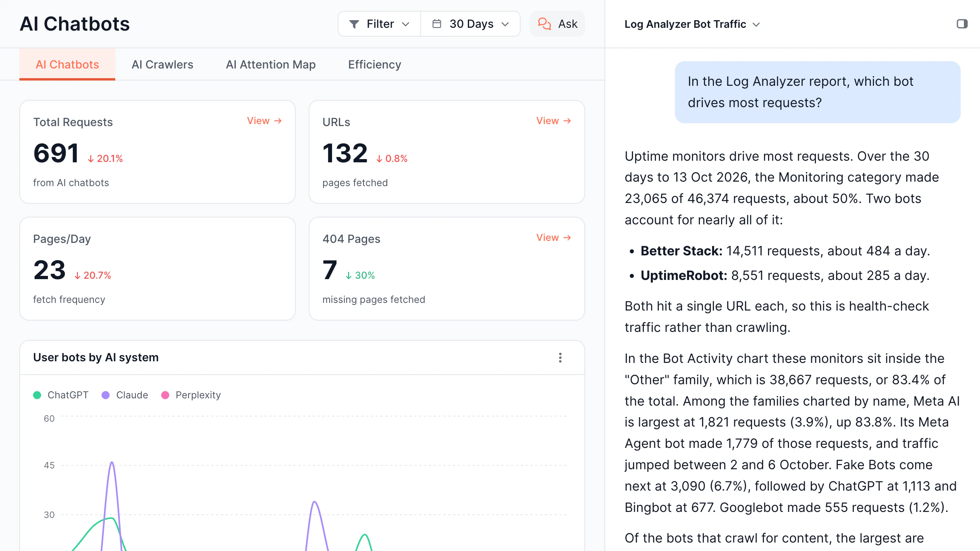
Task: Click the chevron next to 30 Days
Action: tap(505, 24)
